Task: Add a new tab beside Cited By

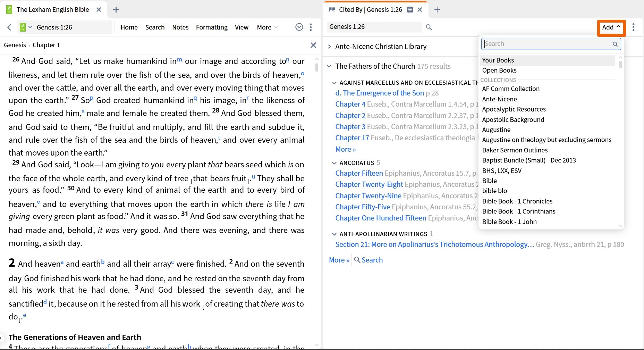Action: [437, 10]
